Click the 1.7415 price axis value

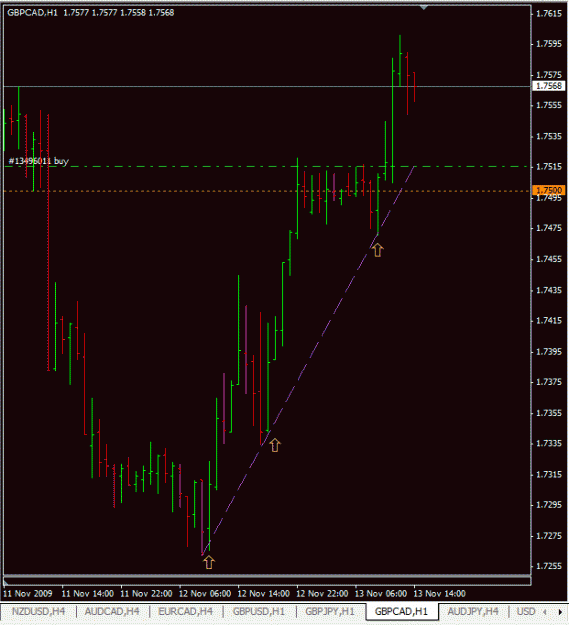pyautogui.click(x=549, y=320)
